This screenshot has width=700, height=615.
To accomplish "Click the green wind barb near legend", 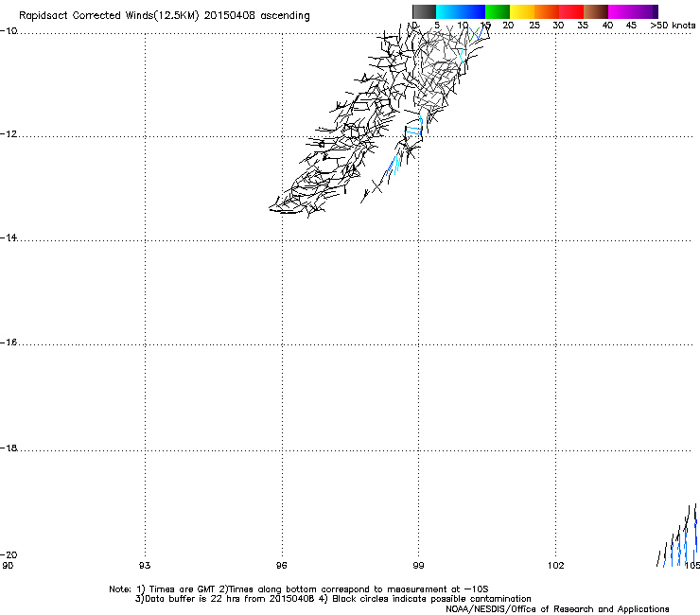I will 475,34.
